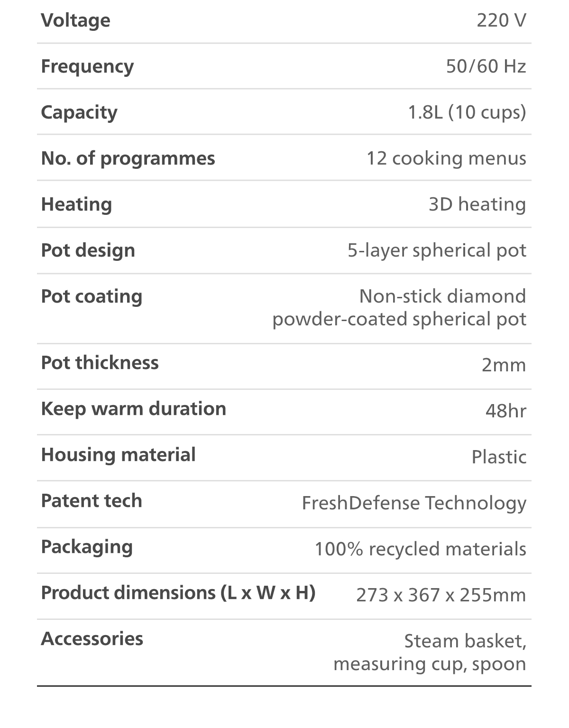Click the Housing material label
Screen dimensions: 569x728
(118, 455)
